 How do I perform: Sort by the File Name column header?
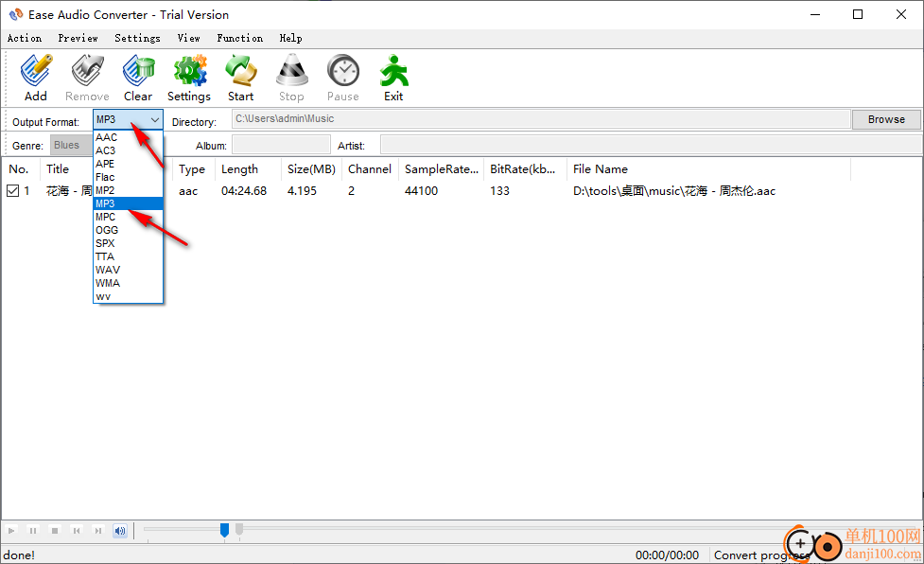709,169
